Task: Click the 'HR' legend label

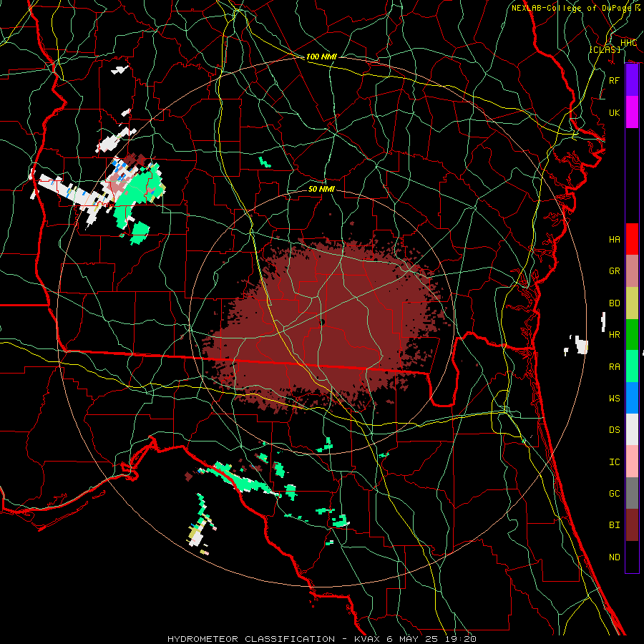Action: pyautogui.click(x=615, y=335)
